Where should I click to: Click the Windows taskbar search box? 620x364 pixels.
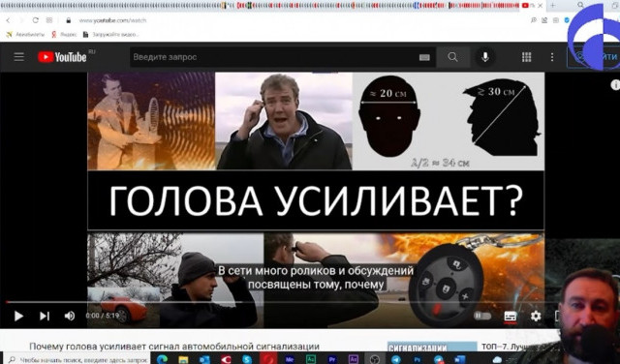(77, 360)
